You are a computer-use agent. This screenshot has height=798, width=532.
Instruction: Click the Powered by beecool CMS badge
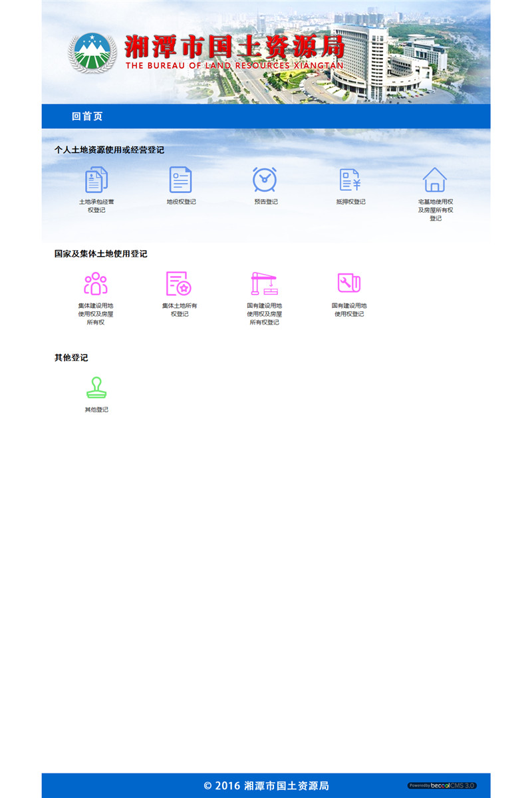[442, 785]
